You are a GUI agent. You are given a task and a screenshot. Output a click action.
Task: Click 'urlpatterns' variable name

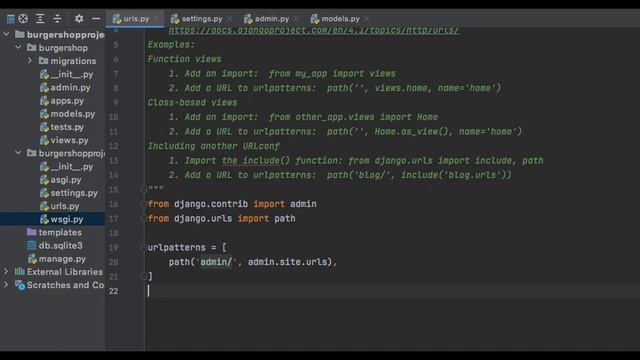tap(177, 247)
